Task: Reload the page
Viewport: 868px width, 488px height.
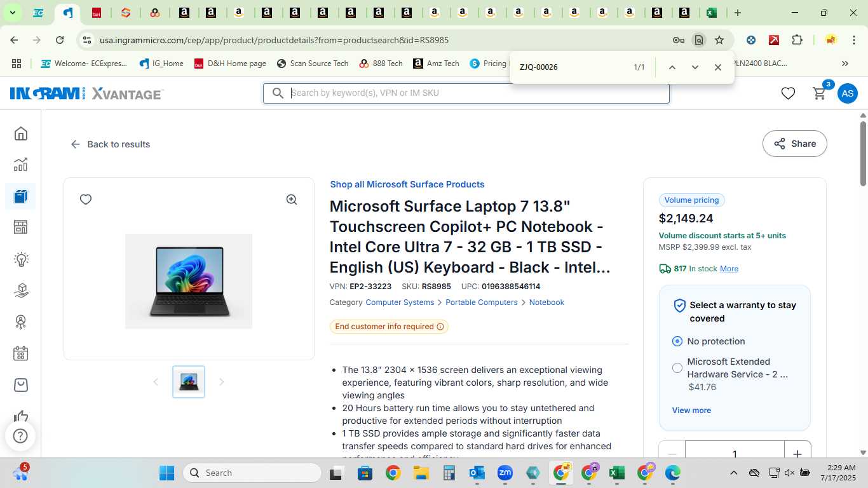Action: tap(60, 40)
